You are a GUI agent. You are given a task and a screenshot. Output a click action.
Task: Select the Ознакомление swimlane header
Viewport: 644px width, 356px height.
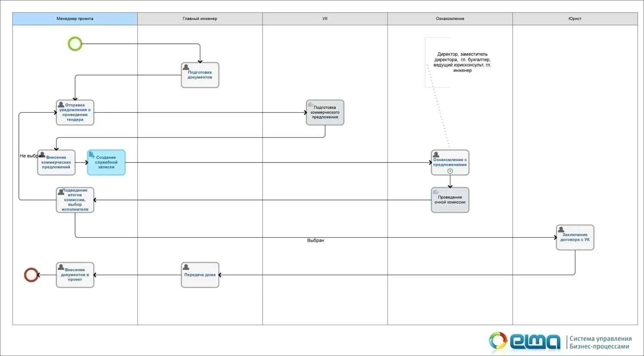pos(450,19)
